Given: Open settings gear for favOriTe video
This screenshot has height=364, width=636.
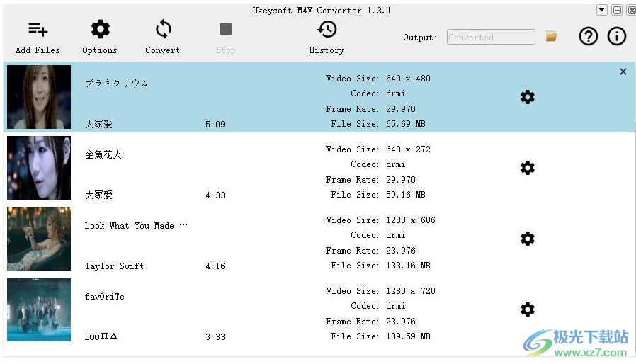Looking at the screenshot, I should tap(528, 309).
